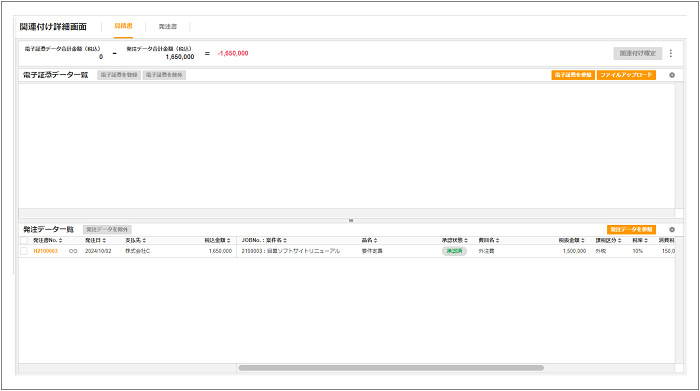Click the splitter handle between the two lists
The width and height of the screenshot is (700, 391).
[x=351, y=220]
